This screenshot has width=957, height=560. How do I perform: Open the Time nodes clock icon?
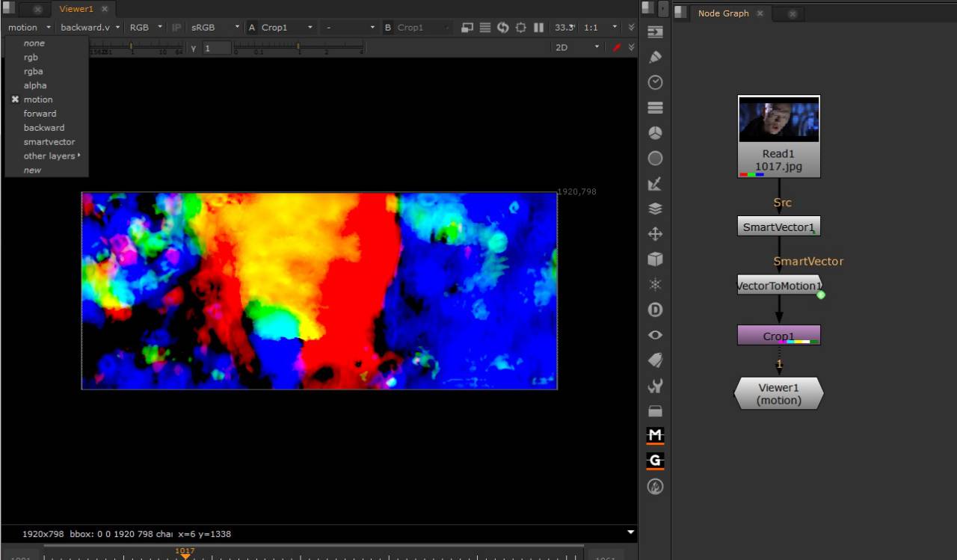655,82
